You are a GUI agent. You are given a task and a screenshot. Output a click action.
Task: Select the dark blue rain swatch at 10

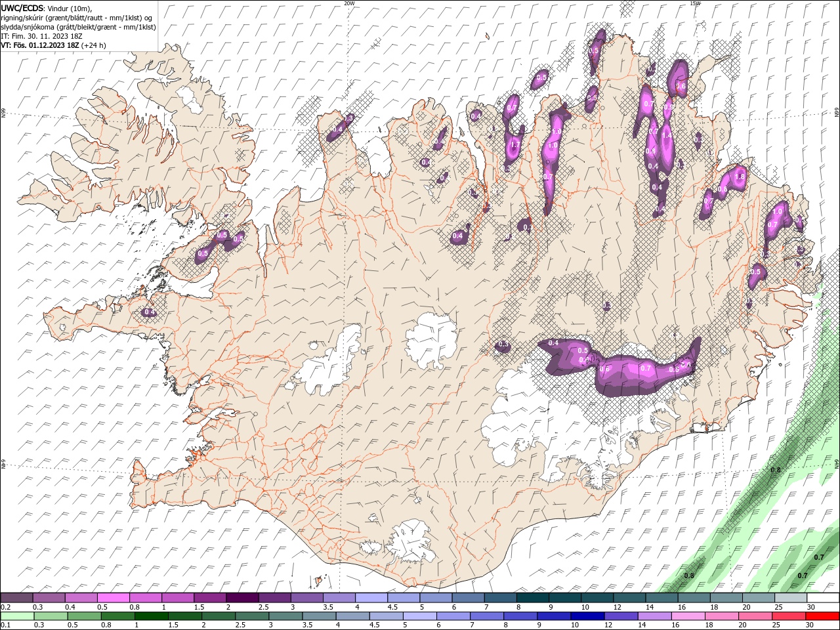pos(587,616)
